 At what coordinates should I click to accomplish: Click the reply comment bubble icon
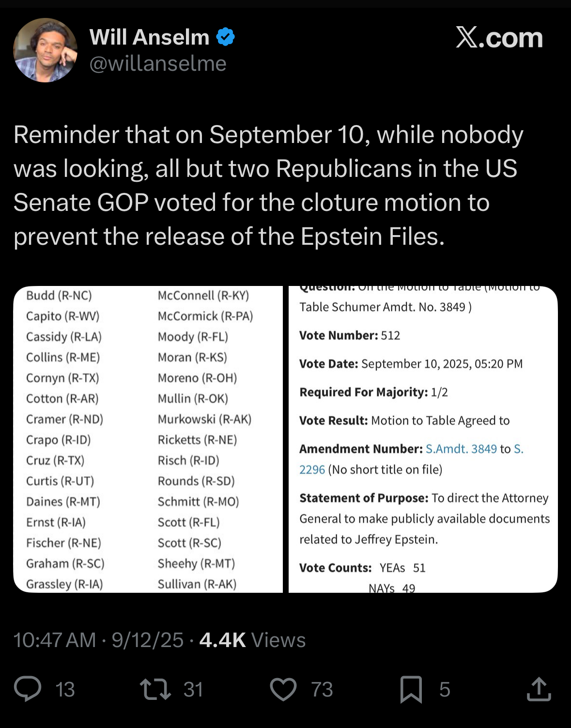[x=28, y=689]
